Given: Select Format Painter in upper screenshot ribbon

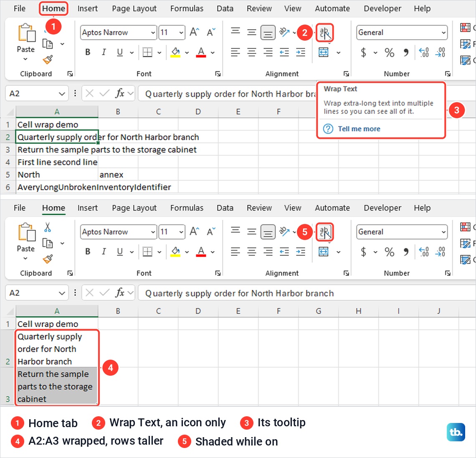Looking at the screenshot, I should [48, 60].
